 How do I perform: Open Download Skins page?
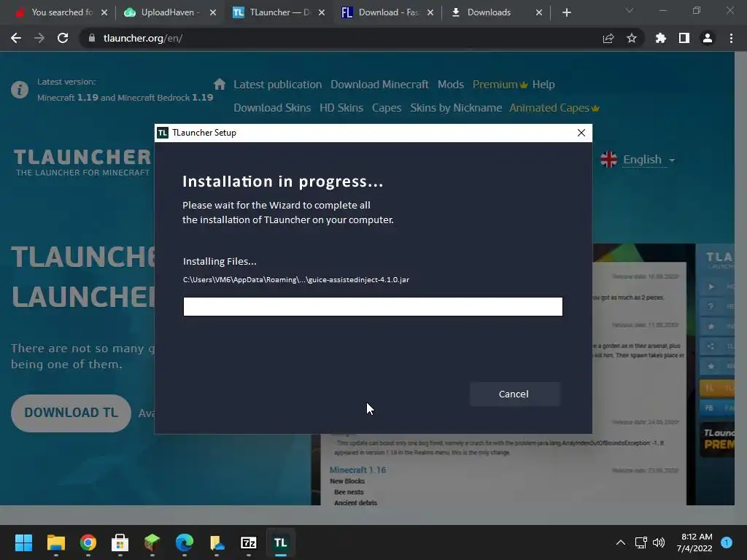tap(272, 108)
